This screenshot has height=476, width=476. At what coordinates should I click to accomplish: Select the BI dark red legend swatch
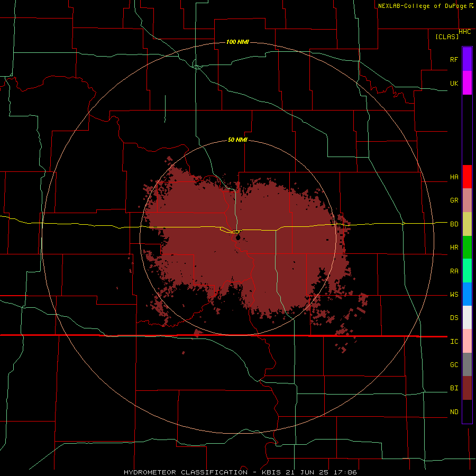[x=467, y=388]
